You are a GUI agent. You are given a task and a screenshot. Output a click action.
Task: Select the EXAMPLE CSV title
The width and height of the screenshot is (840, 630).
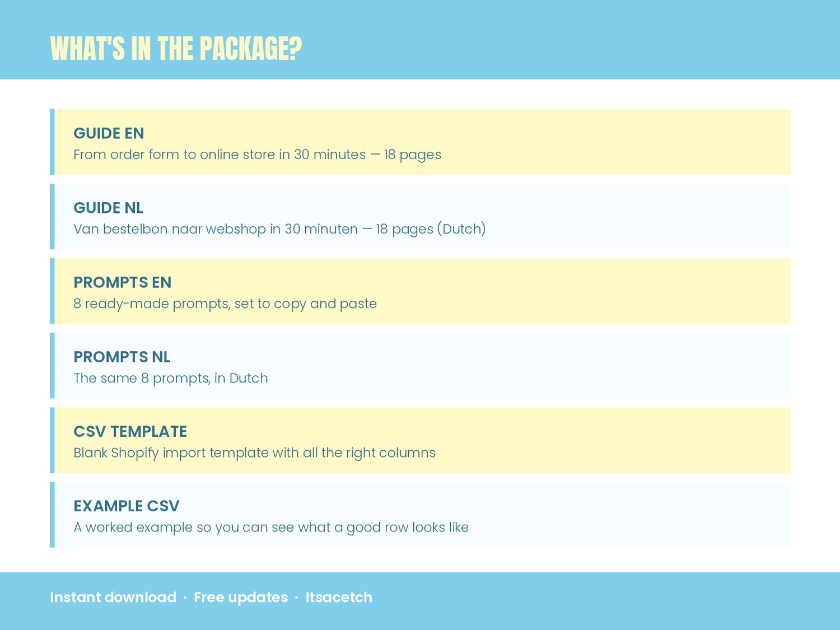tap(126, 506)
